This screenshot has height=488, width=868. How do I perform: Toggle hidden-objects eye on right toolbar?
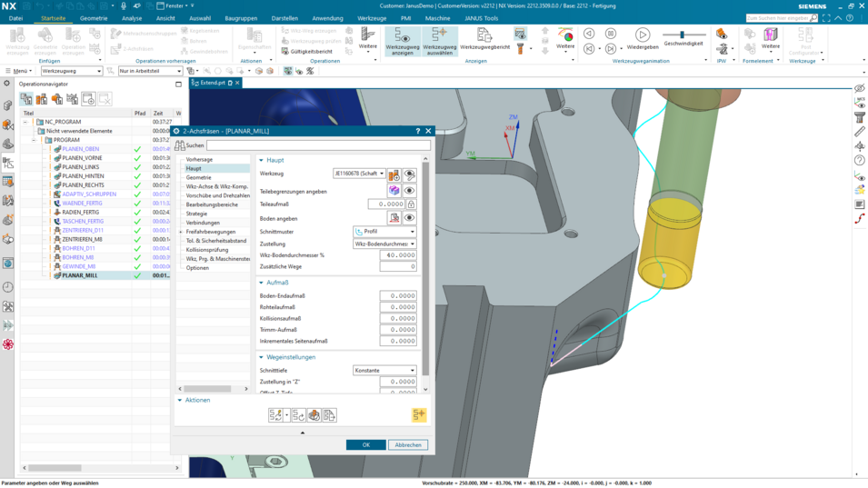click(859, 88)
